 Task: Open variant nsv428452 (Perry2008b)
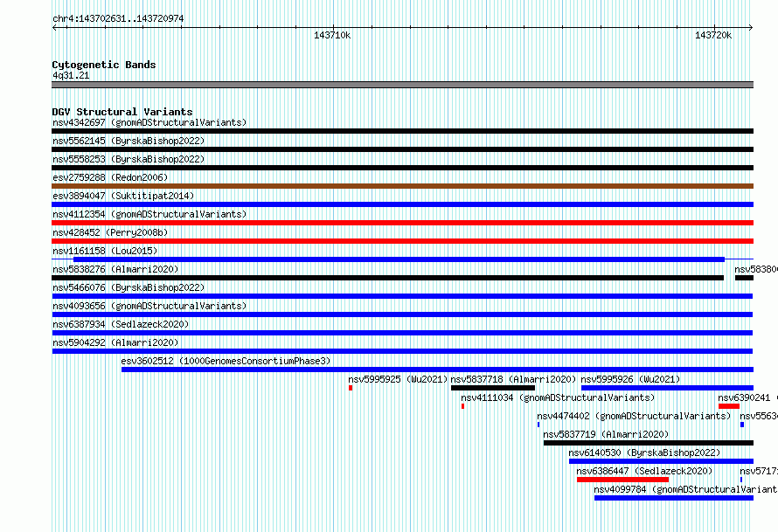402,241
